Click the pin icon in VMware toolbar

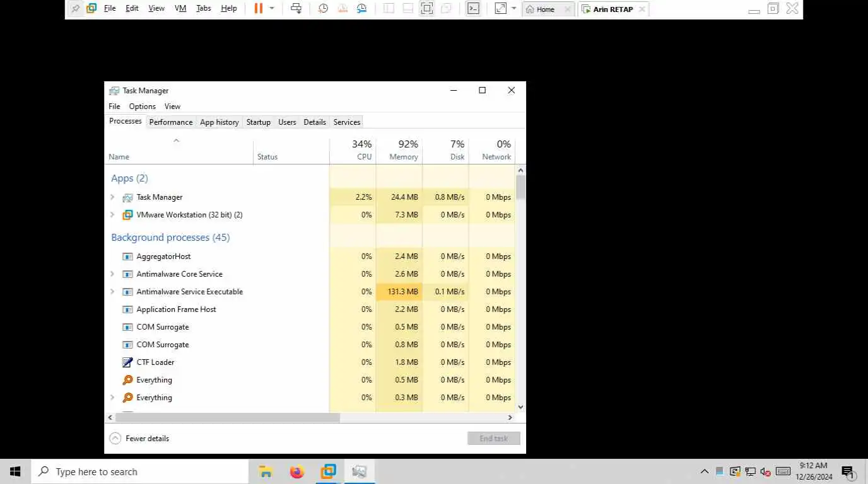76,9
